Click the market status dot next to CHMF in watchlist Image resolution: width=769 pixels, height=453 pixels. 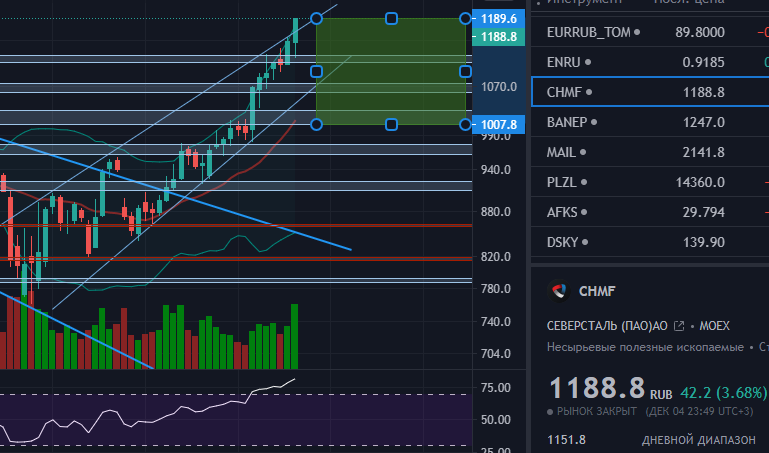click(589, 92)
